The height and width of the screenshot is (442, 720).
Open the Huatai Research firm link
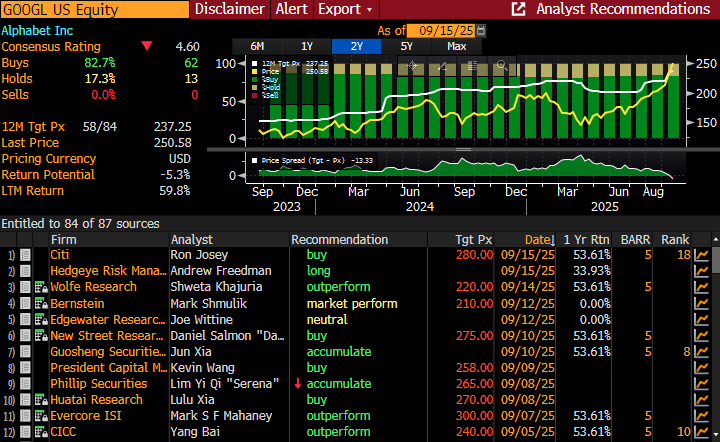point(96,400)
